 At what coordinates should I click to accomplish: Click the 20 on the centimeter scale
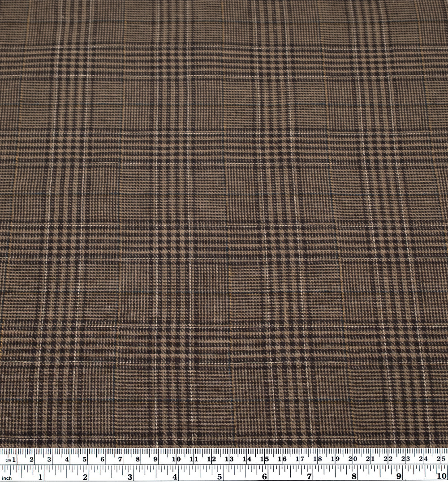pos(353,459)
